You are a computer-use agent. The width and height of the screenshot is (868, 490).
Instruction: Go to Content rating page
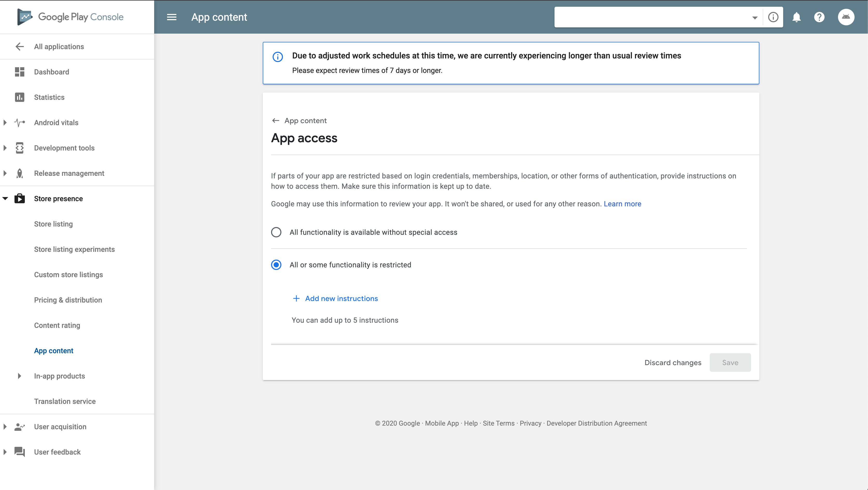[57, 325]
